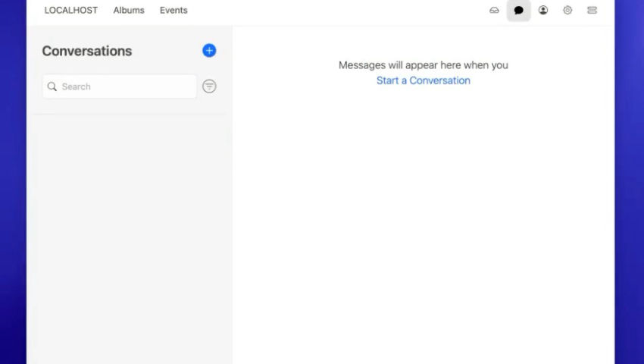
Task: Click the messages speech bubble icon
Action: pos(519,11)
